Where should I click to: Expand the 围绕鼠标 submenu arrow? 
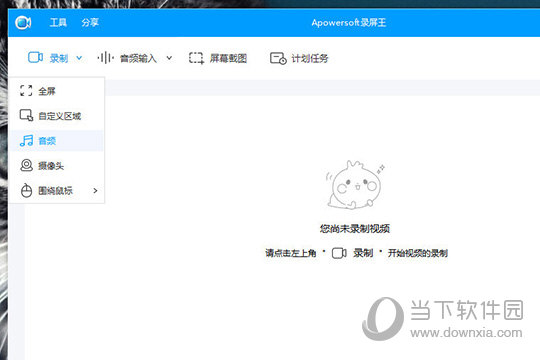(95, 191)
